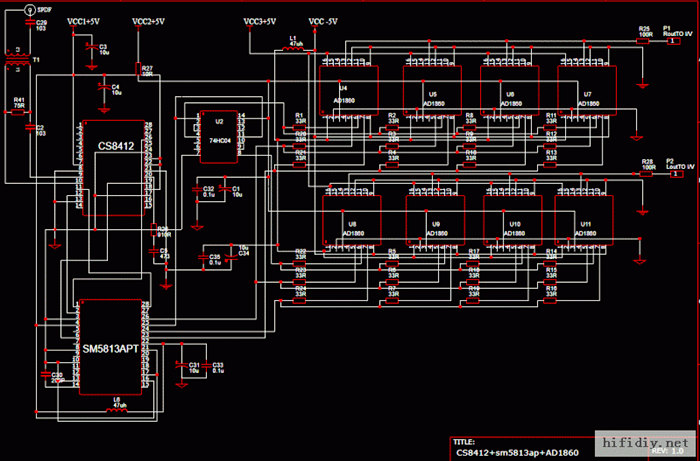The width and height of the screenshot is (700, 461).
Task: Select the U10 AD1860 DAC chip
Action: click(513, 220)
